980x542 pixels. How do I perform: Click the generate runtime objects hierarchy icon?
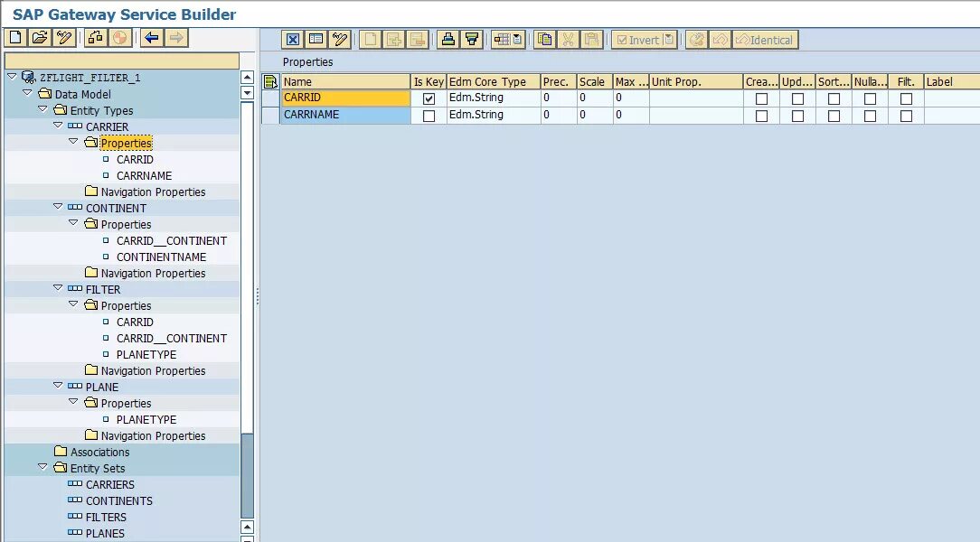click(96, 38)
